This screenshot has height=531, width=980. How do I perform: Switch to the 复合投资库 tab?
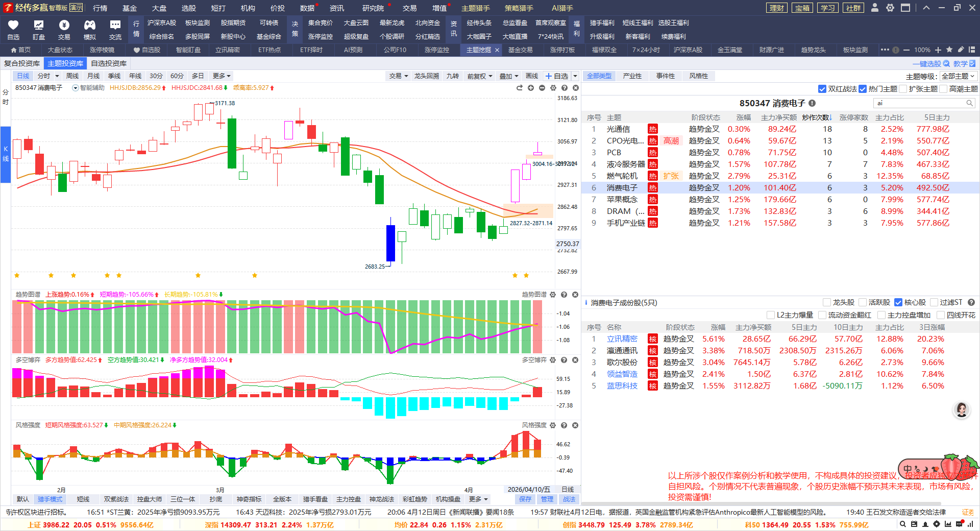point(22,63)
